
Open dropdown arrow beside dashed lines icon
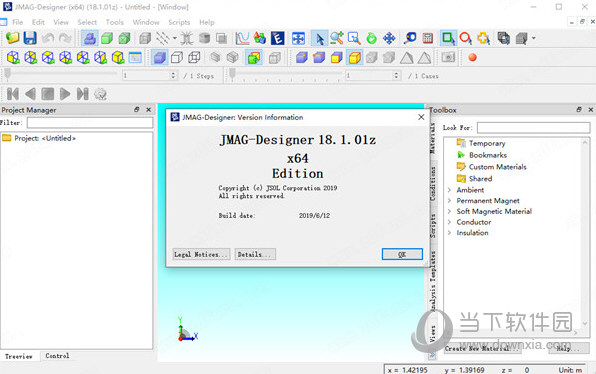[174, 38]
